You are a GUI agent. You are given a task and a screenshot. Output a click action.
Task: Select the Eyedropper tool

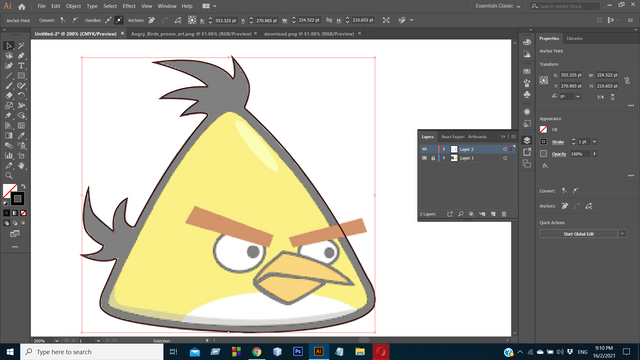[21, 136]
